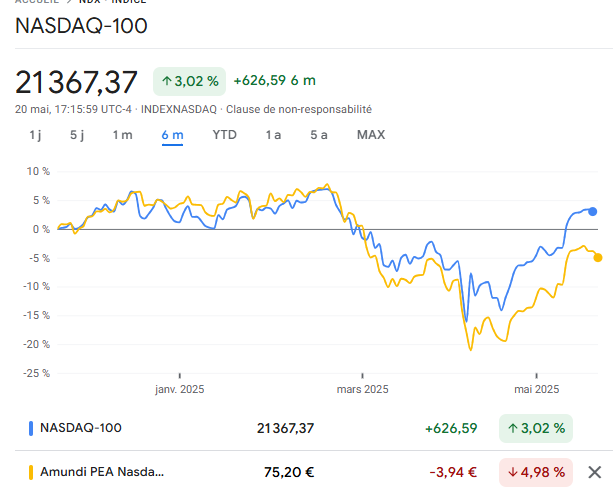Click the 75,20 € Amundi price

click(x=288, y=472)
